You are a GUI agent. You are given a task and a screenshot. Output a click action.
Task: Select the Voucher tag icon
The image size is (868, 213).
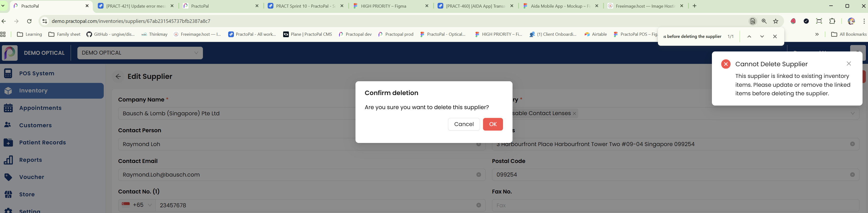point(8,177)
